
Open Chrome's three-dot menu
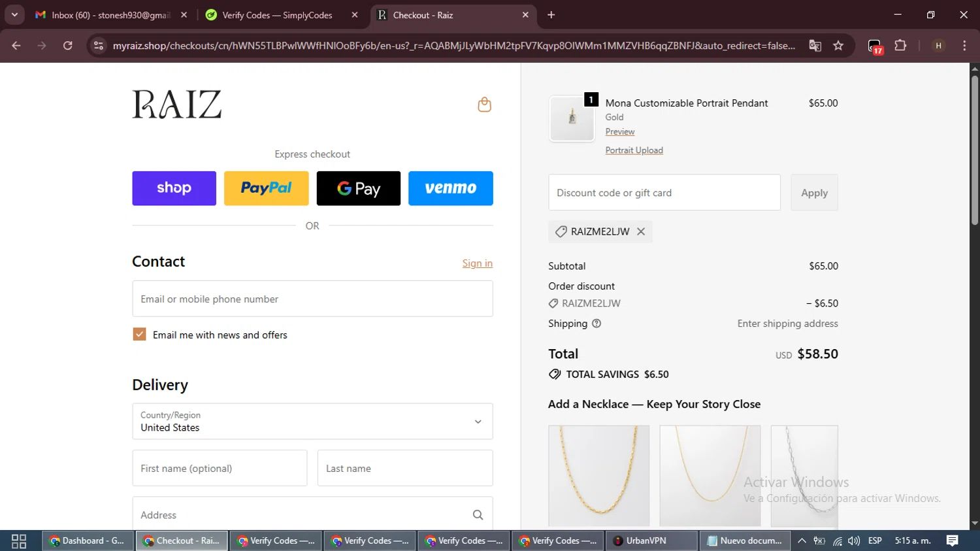pos(964,46)
